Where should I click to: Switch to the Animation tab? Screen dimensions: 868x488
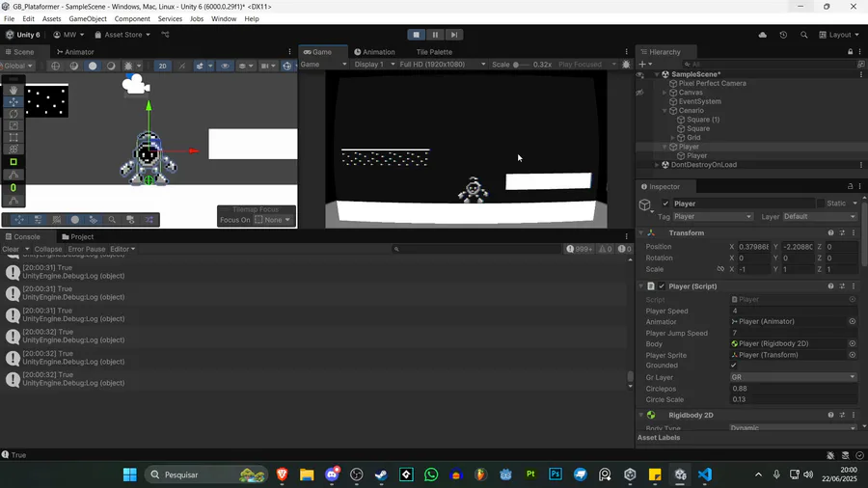tap(374, 52)
